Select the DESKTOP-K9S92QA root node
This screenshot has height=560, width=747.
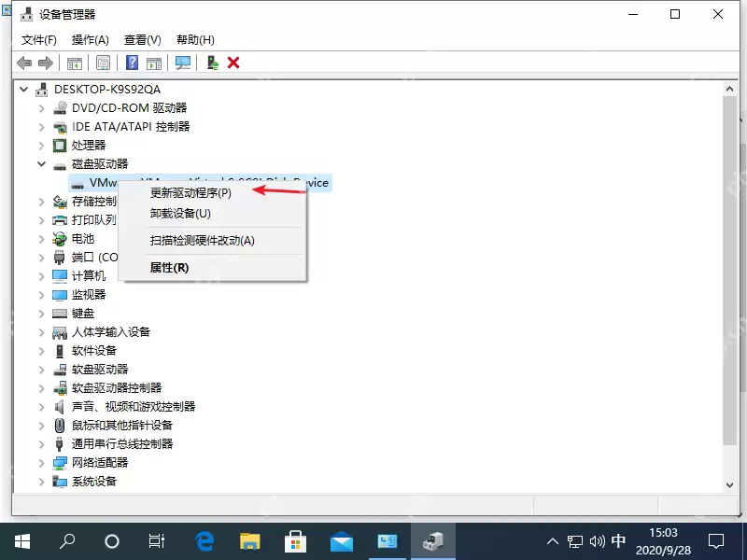pyautogui.click(x=103, y=89)
